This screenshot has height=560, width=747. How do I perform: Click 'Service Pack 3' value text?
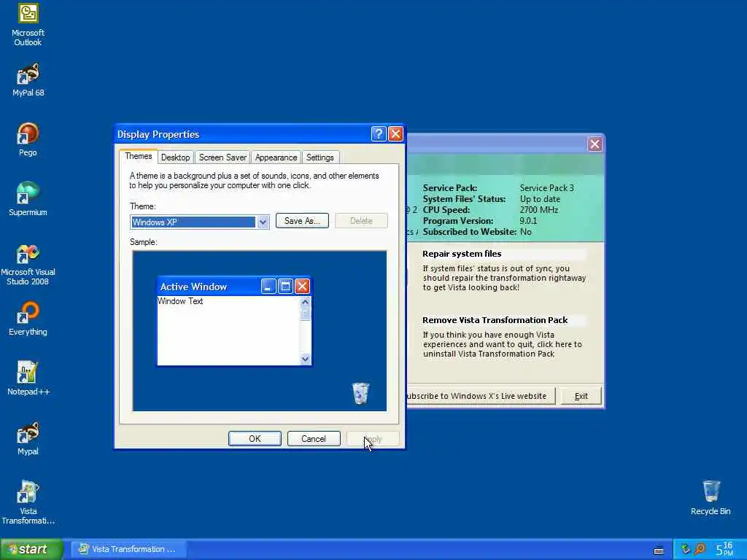[547, 188]
